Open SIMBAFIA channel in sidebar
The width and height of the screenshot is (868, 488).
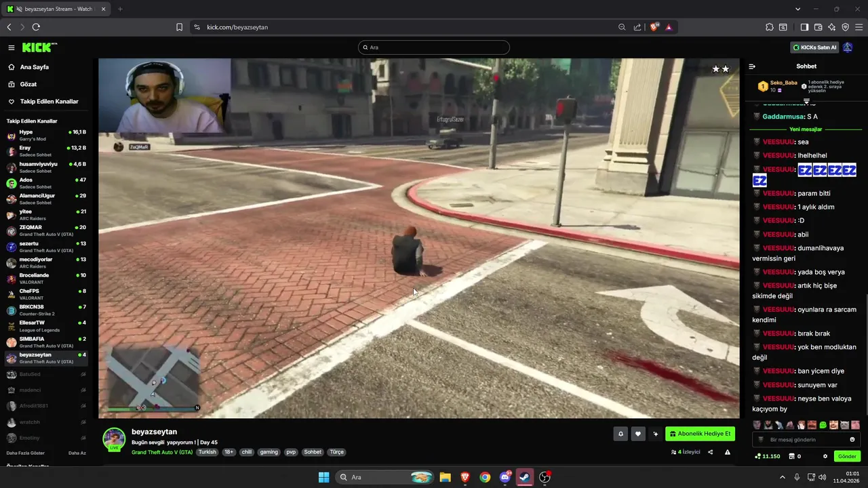pos(47,342)
